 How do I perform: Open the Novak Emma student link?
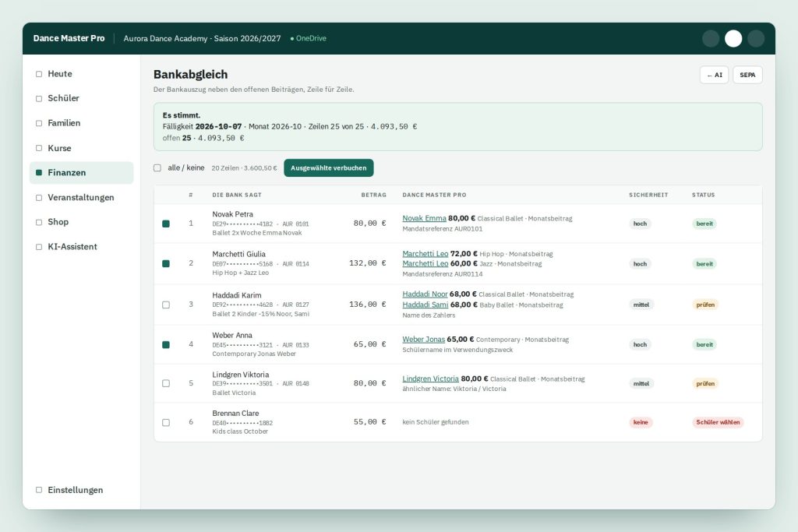tap(424, 218)
